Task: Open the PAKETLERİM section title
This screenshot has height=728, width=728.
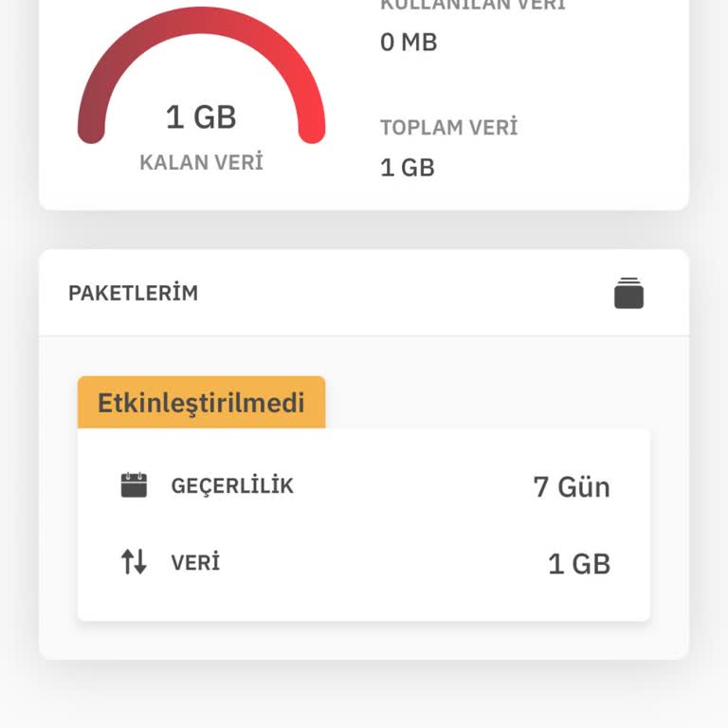Action: (x=133, y=293)
